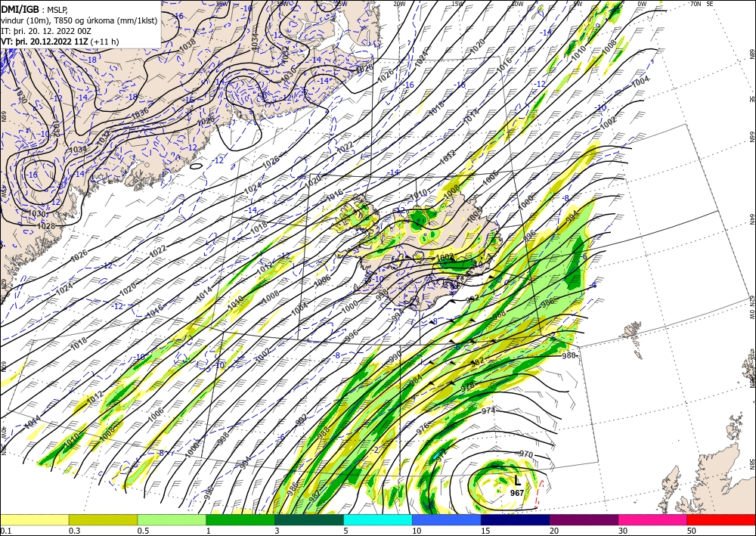Choose the red 50 mm legend band

point(720,519)
